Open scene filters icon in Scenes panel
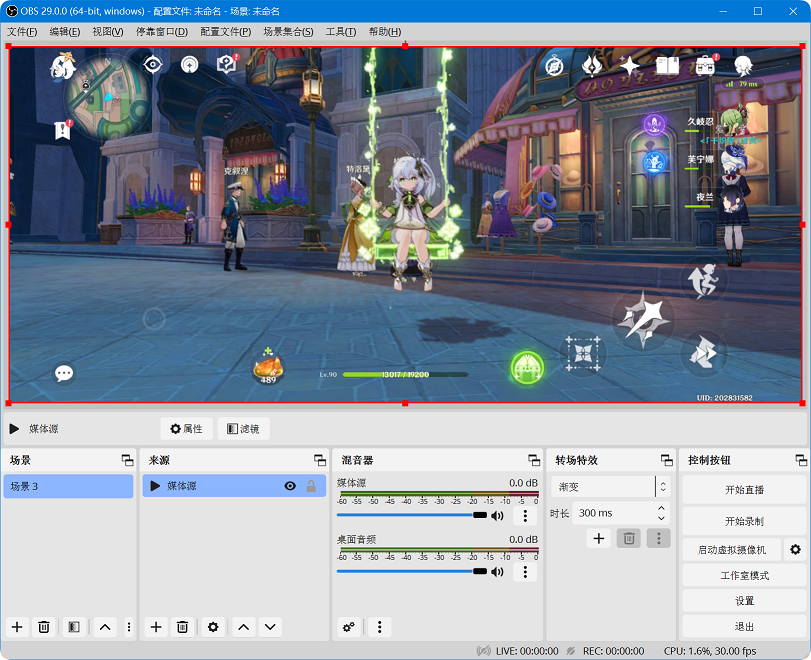 pyautogui.click(x=74, y=627)
